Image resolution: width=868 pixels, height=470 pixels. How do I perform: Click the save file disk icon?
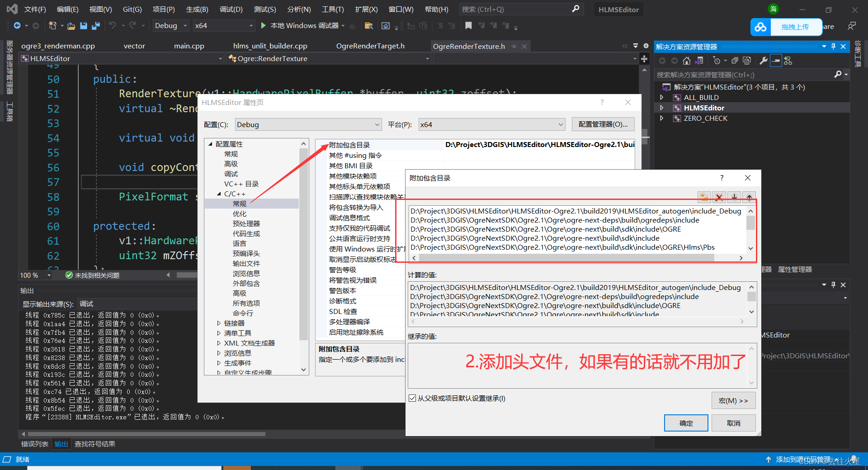(x=83, y=26)
